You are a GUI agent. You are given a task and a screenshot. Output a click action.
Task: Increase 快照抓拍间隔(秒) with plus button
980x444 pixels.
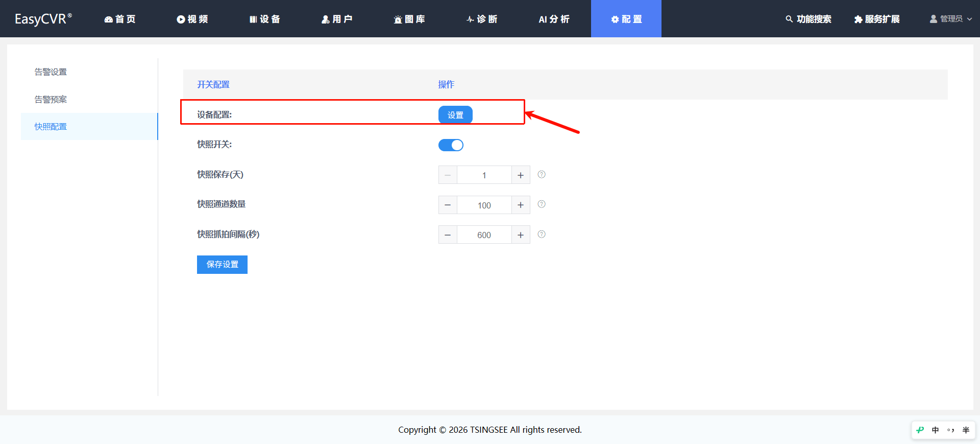click(x=521, y=235)
